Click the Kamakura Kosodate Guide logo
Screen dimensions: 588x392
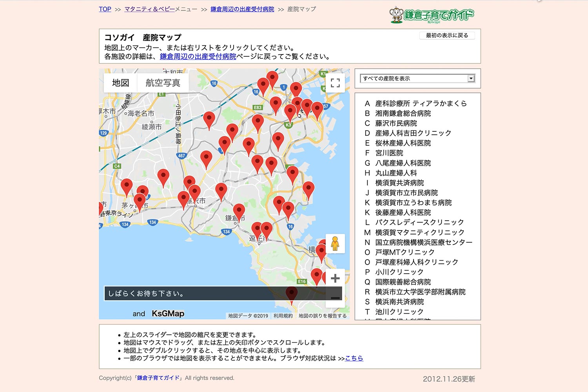click(432, 16)
